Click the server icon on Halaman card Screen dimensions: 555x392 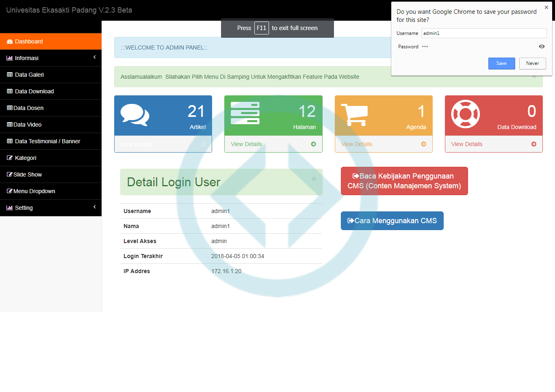[244, 113]
